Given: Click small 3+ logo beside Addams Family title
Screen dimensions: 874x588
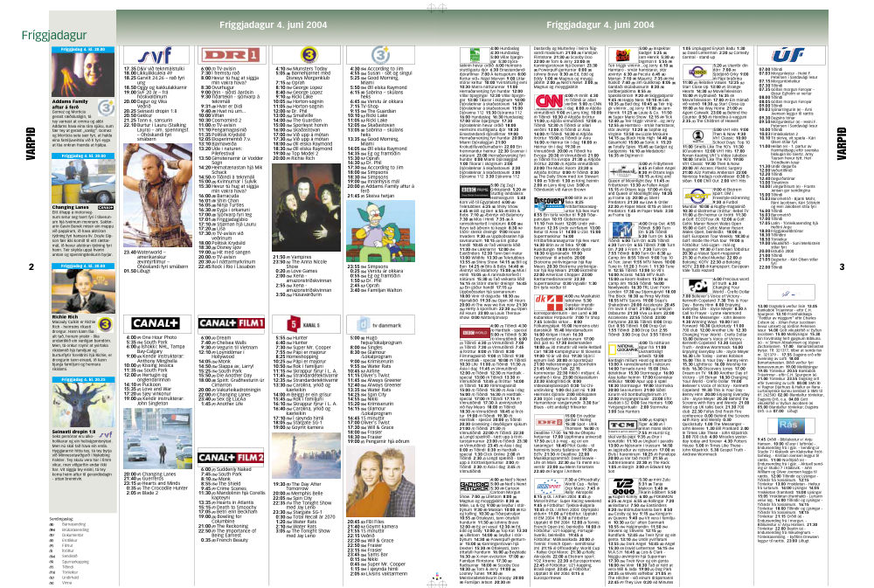Looking at the screenshot, I should (x=106, y=107).
